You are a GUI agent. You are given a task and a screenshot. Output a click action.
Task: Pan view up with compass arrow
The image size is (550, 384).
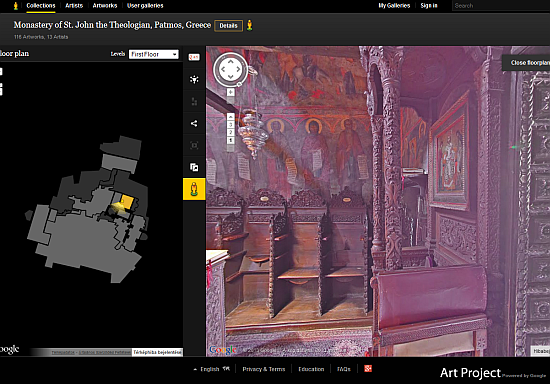230,62
